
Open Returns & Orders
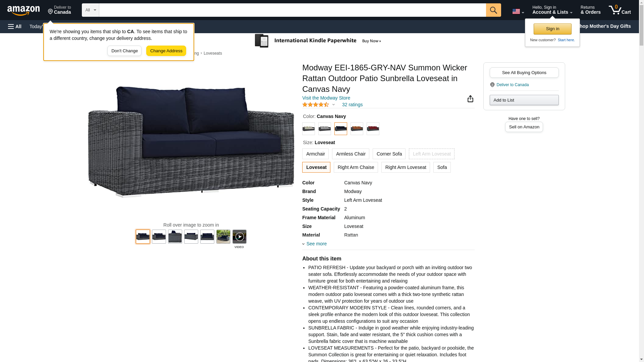coord(591,10)
